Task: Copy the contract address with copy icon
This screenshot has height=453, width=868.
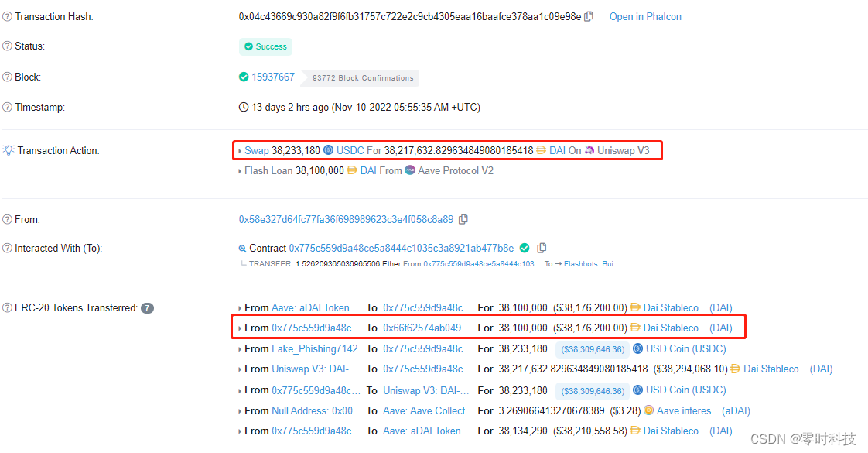Action: pos(542,248)
